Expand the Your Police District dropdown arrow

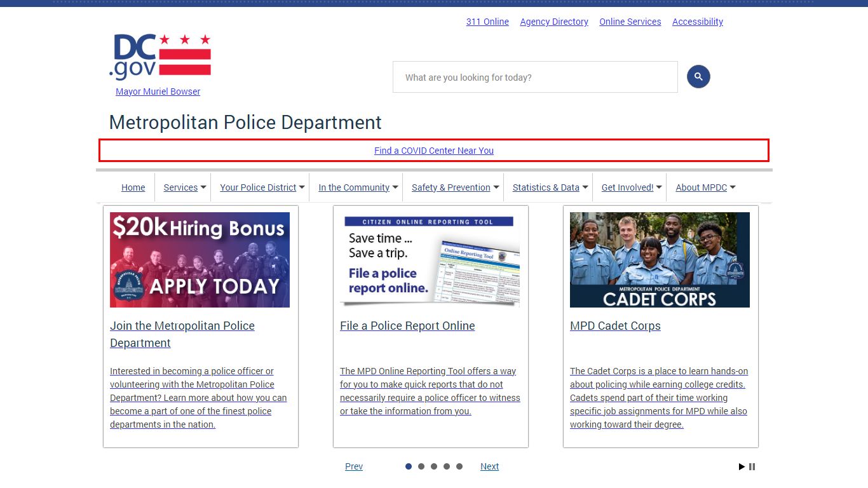click(302, 187)
